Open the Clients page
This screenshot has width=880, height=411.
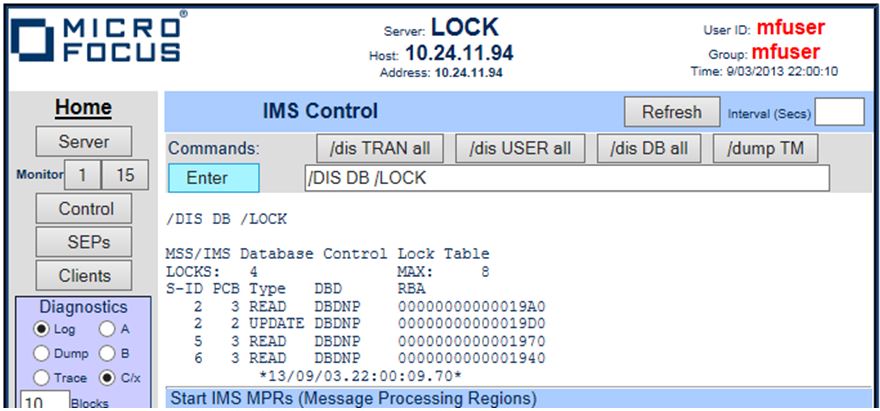tap(86, 275)
